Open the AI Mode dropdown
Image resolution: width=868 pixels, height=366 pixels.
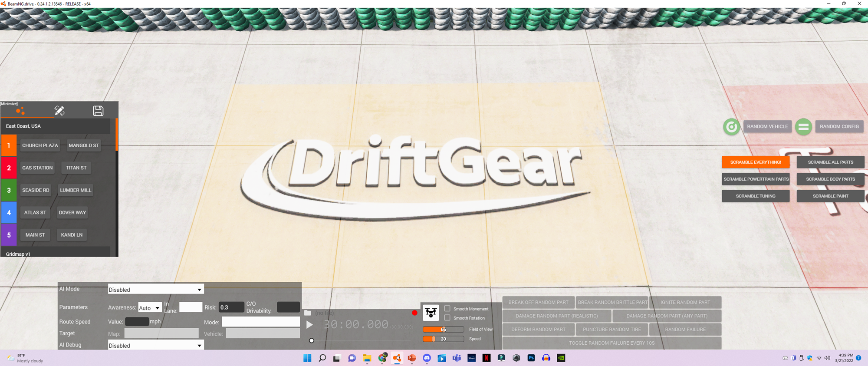[x=156, y=290]
